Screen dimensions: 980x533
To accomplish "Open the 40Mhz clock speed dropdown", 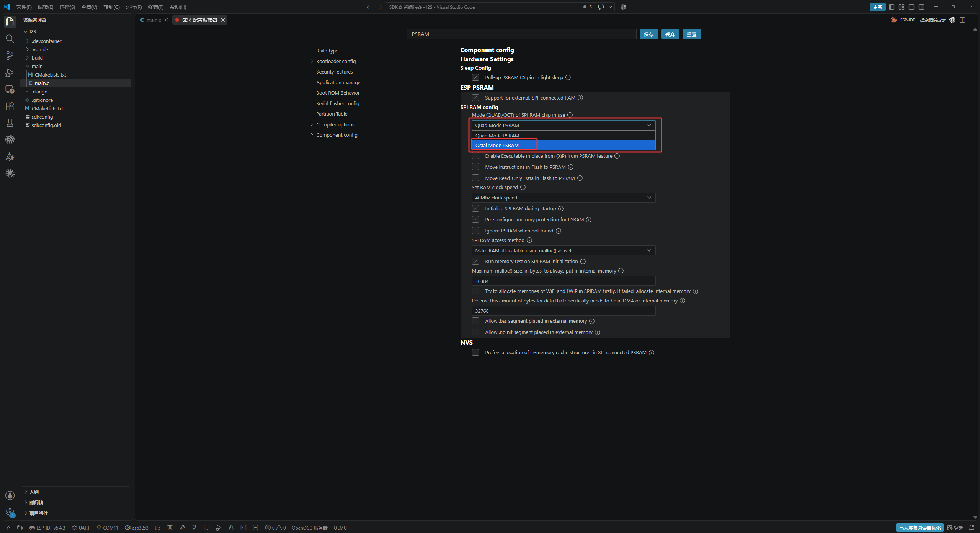I will point(563,198).
